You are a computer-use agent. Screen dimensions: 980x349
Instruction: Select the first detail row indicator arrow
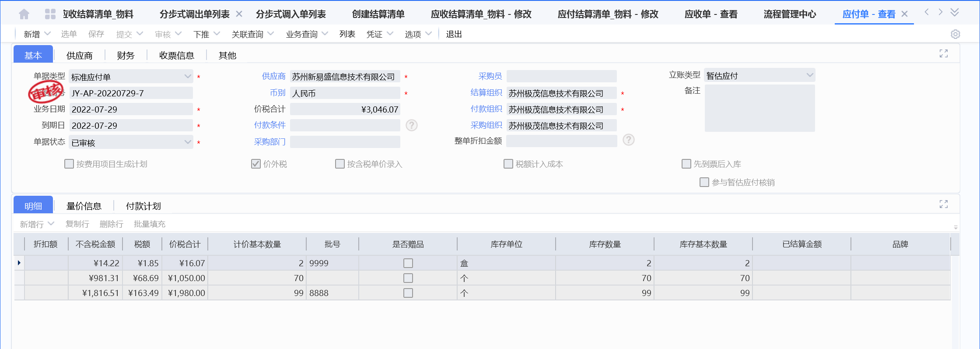tap(19, 263)
